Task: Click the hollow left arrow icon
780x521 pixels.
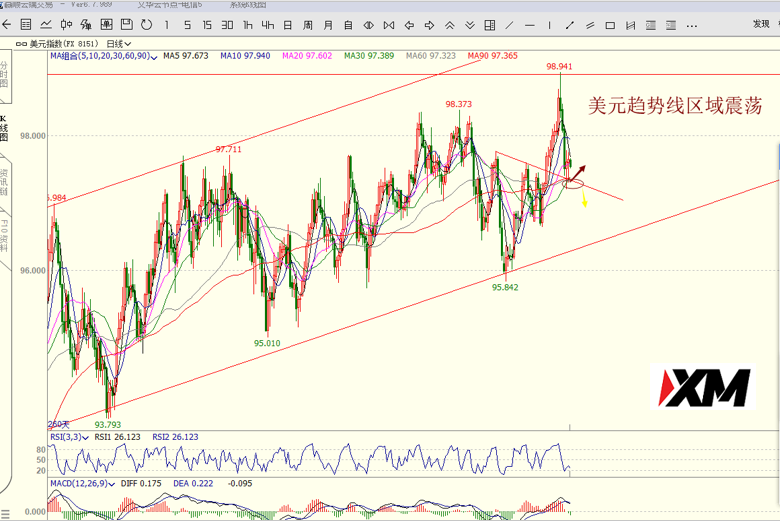Action: click(x=409, y=25)
